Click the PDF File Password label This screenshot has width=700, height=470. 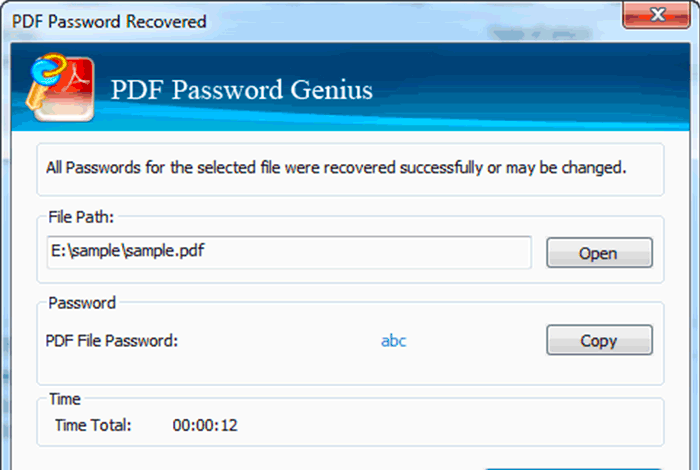tap(112, 341)
